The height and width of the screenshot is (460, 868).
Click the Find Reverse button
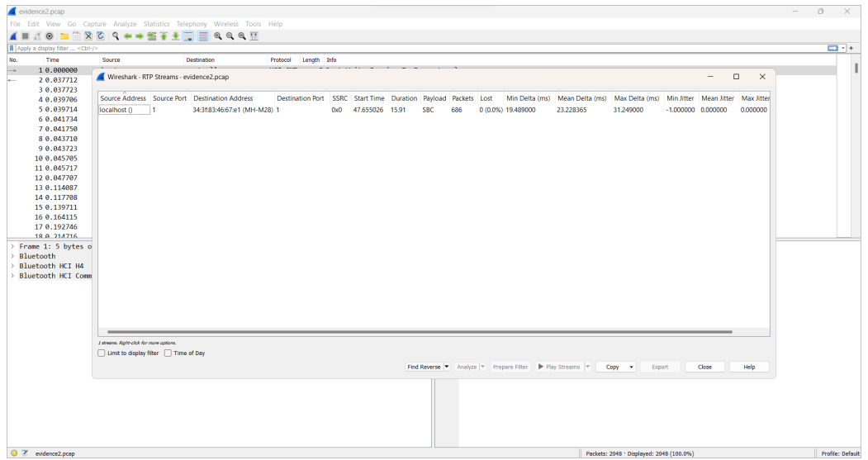[x=424, y=367]
